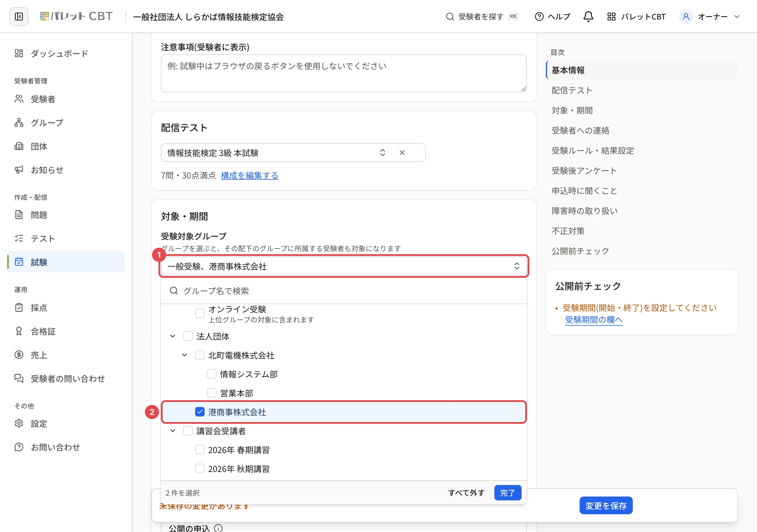
Task: Check the 法人団体 checkbox
Action: 188,336
